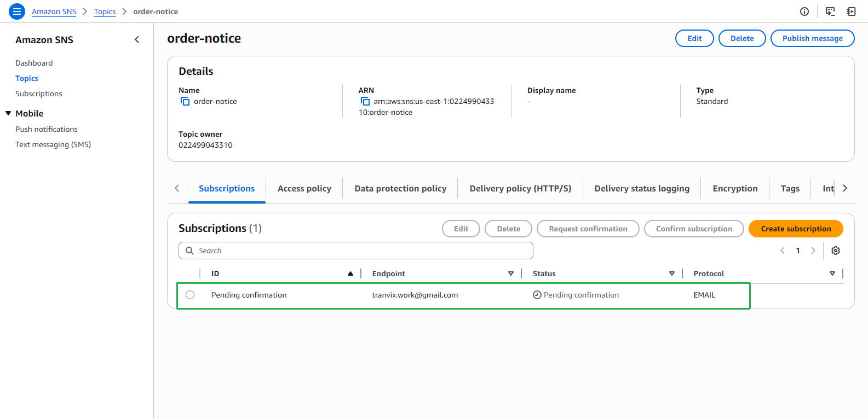
Task: Switch to the Access policy tab
Action: [304, 188]
